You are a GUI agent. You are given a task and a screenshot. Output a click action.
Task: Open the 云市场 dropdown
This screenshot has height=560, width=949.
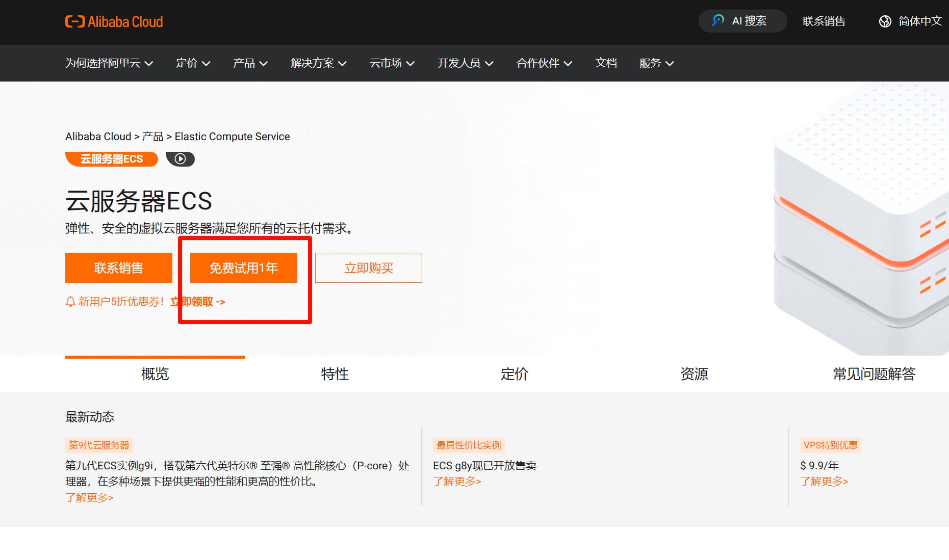(x=392, y=63)
